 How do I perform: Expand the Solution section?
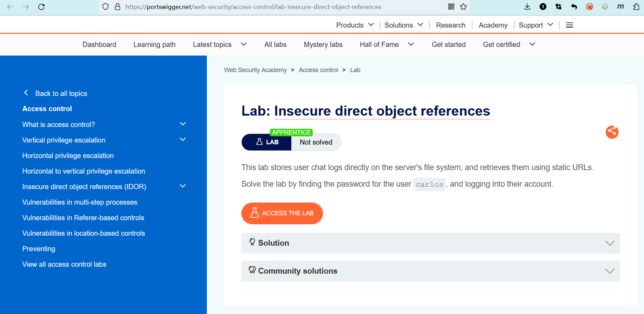coord(430,243)
